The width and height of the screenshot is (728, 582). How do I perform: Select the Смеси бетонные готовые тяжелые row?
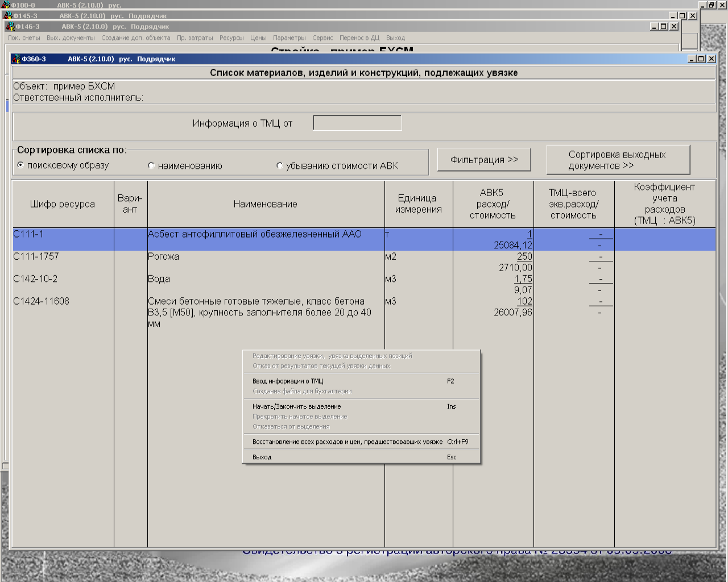pyautogui.click(x=364, y=313)
